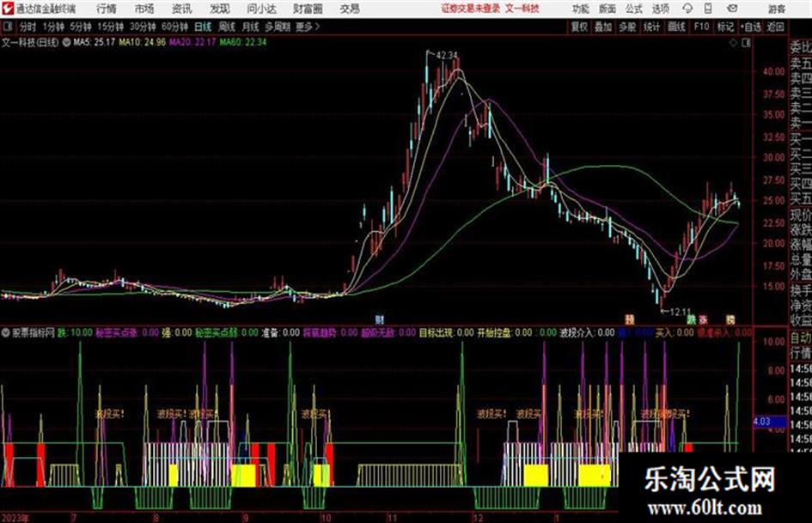Image resolution: width=812 pixels, height=523 pixels.
Task: Click the 标记 mark button
Action: click(x=725, y=27)
